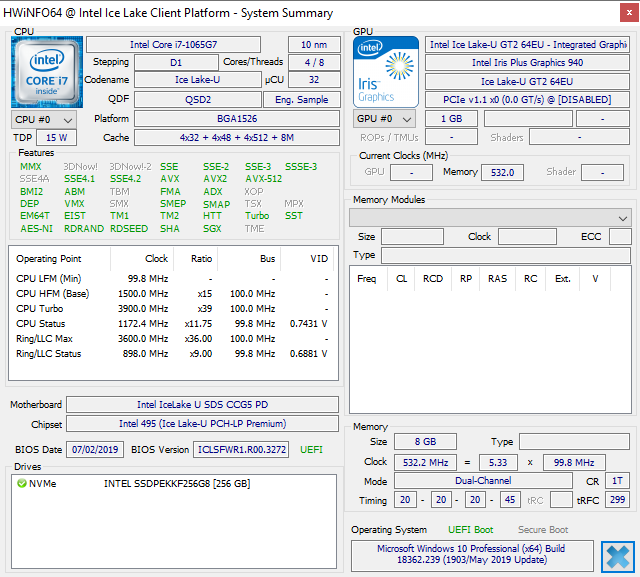Select the INTEL SSDPEKKF256G8 drive entry
This screenshot has height=577, width=640.
pos(177,484)
